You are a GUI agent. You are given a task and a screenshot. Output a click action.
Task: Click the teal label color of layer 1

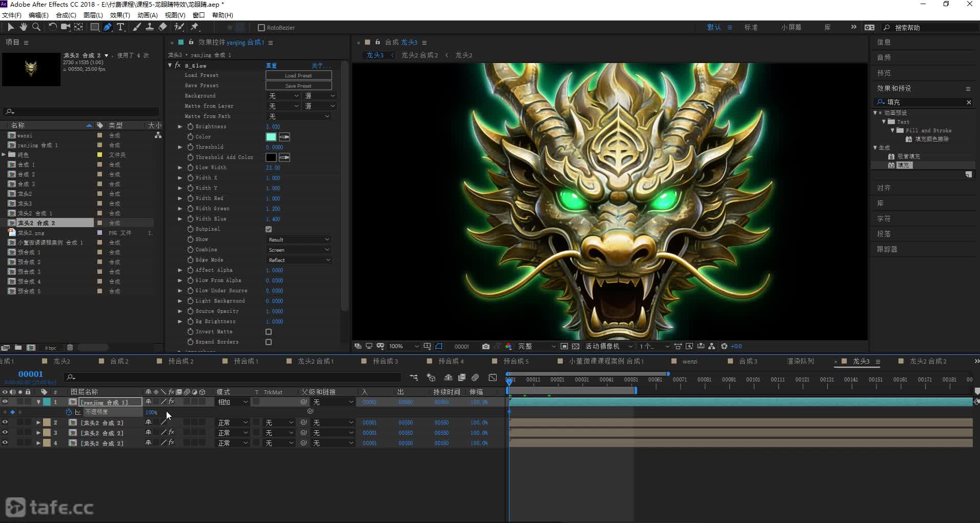click(47, 402)
